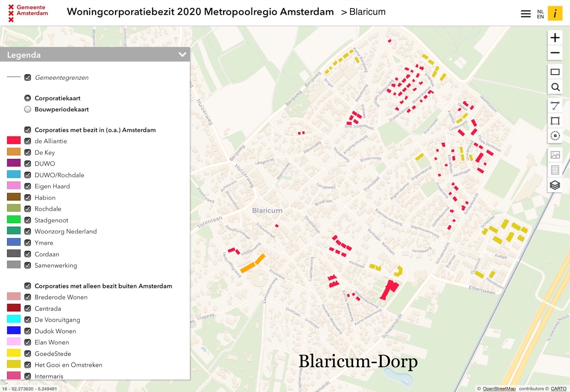570x392 pixels.
Task: Open the hamburger menu
Action: (x=526, y=14)
